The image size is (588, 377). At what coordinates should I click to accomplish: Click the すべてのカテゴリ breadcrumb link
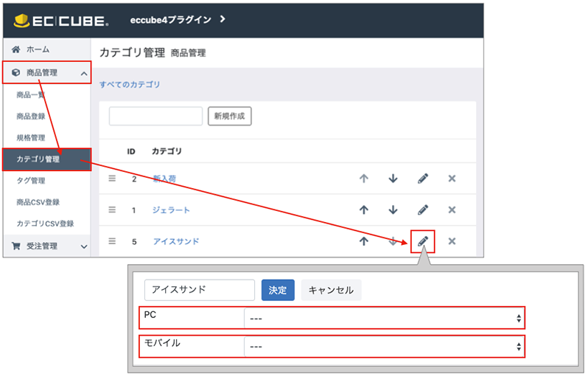click(130, 85)
